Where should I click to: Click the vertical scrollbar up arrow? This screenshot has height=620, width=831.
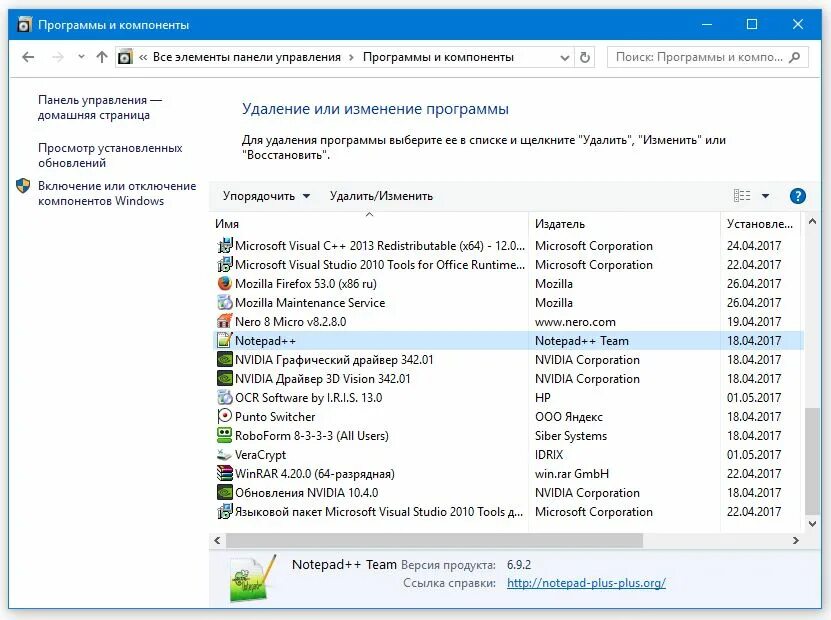click(812, 222)
